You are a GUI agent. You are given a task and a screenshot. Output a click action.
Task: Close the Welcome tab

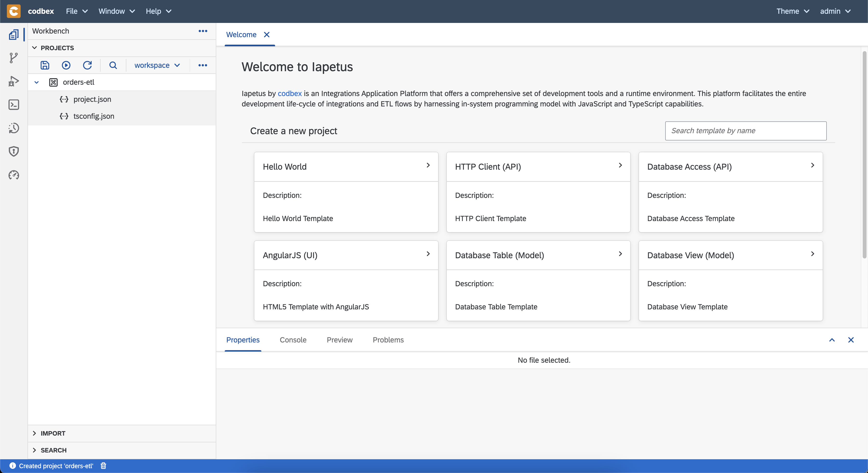[266, 35]
